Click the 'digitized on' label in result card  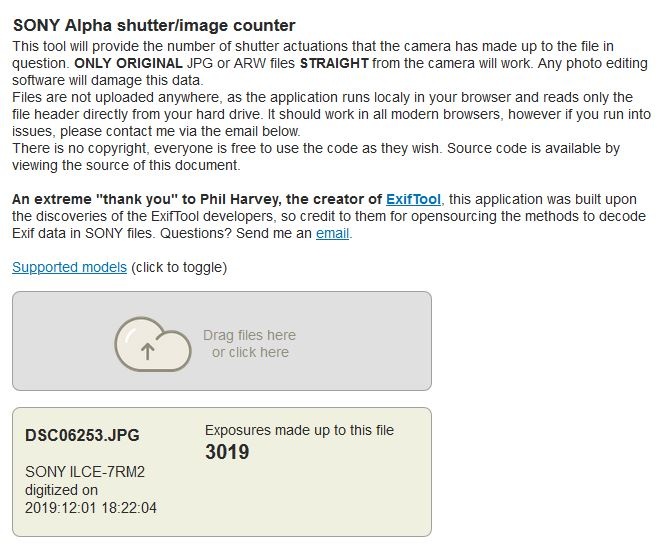61,490
